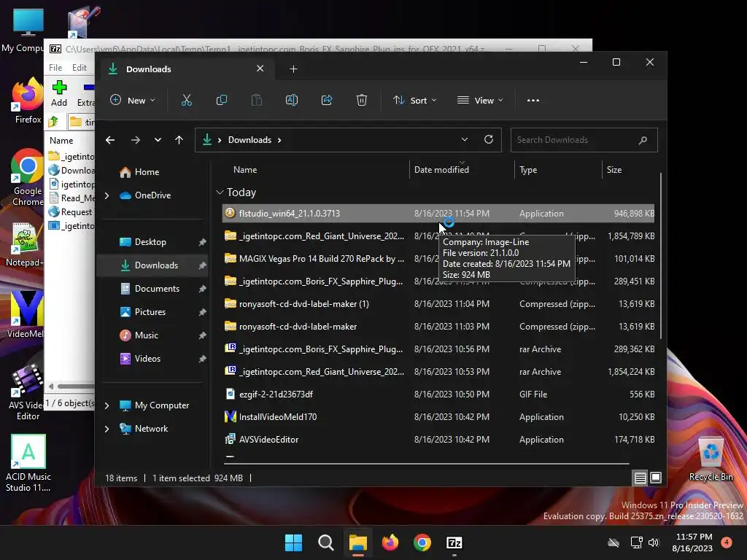Viewport: 747px width, 560px height.
Task: Sort by the Type column header
Action: (x=528, y=169)
